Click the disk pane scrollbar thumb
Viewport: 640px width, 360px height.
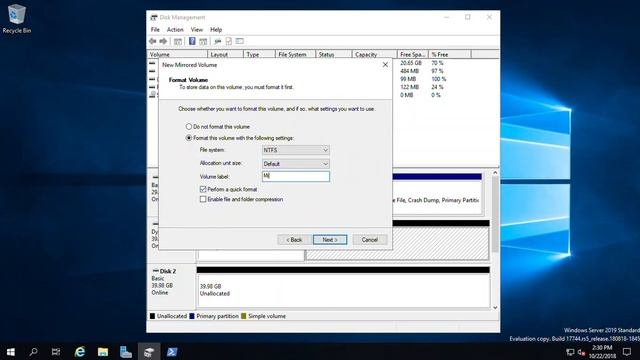[x=495, y=214]
